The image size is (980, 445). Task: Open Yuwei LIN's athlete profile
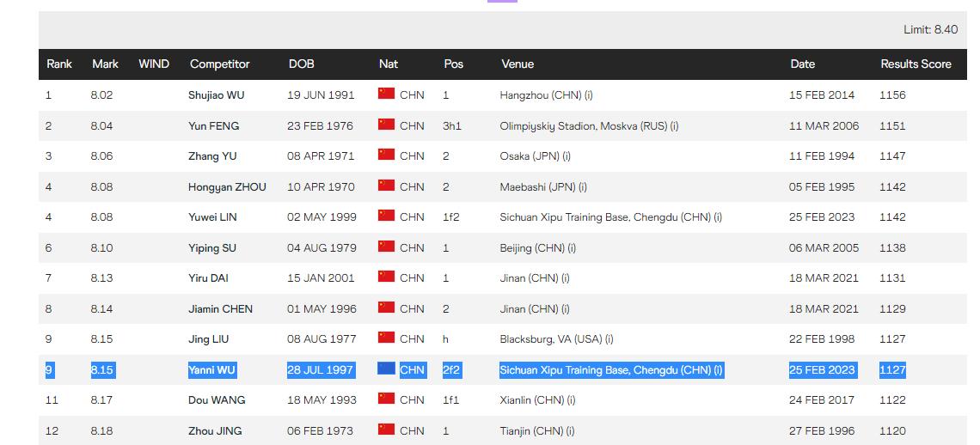212,217
